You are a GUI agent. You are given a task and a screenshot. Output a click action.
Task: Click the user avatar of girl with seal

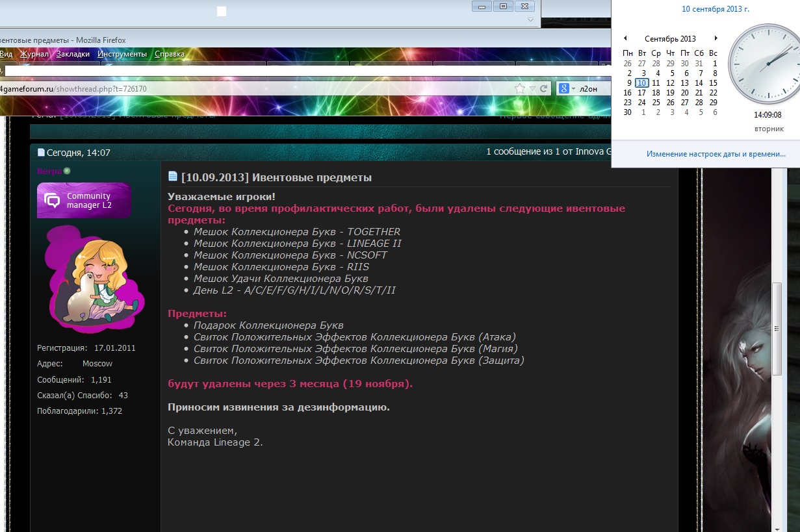click(91, 276)
